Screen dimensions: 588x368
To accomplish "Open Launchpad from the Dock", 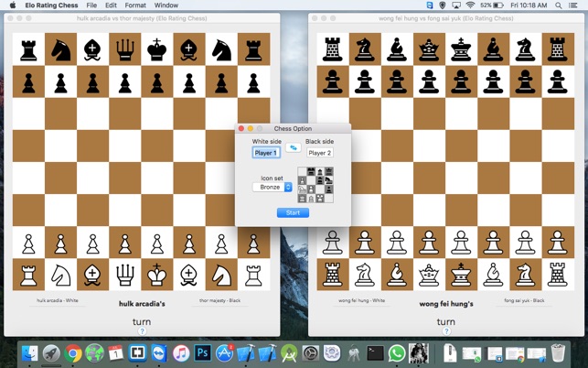I will coord(51,353).
